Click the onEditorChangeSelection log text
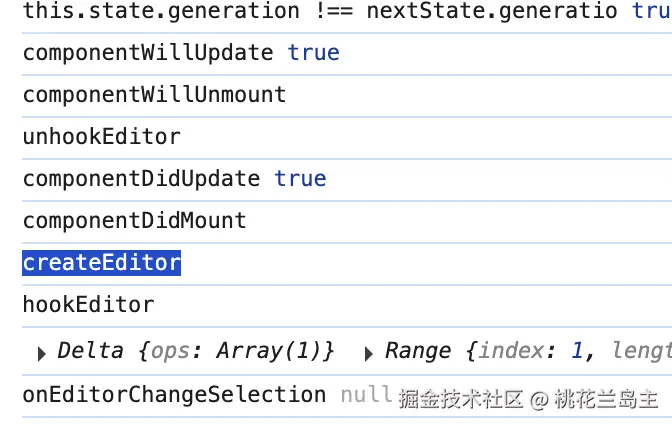The image size is (672, 424). click(x=174, y=395)
